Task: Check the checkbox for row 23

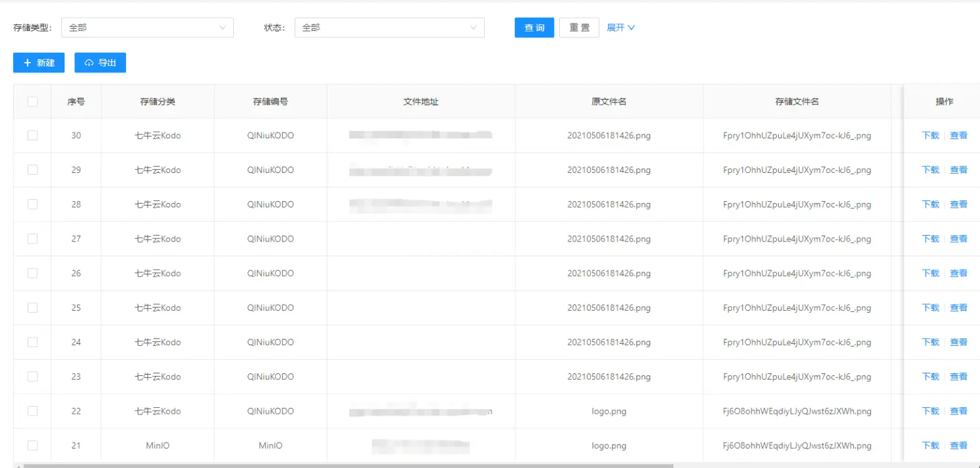Action: [33, 377]
